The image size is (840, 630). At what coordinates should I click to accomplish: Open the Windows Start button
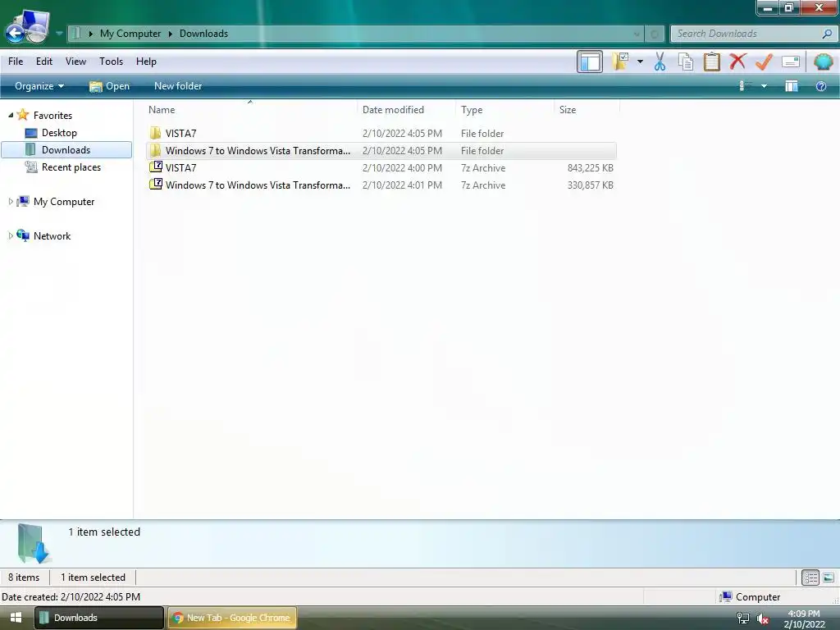coord(16,618)
